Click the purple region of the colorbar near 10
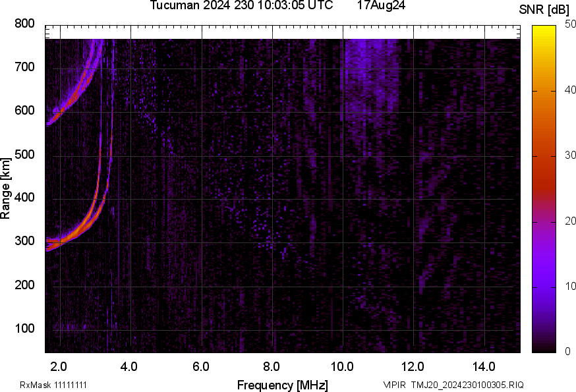This screenshot has width=576, height=392. 544,285
